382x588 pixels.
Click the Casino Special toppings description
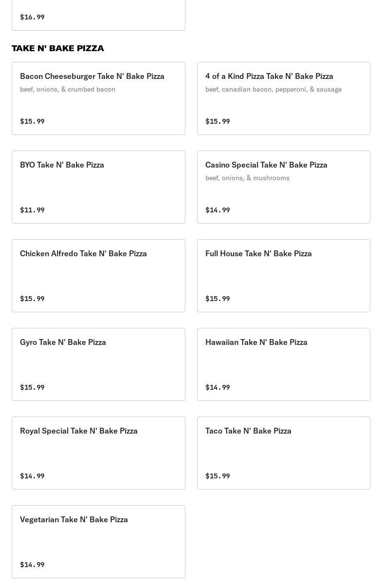click(x=247, y=178)
